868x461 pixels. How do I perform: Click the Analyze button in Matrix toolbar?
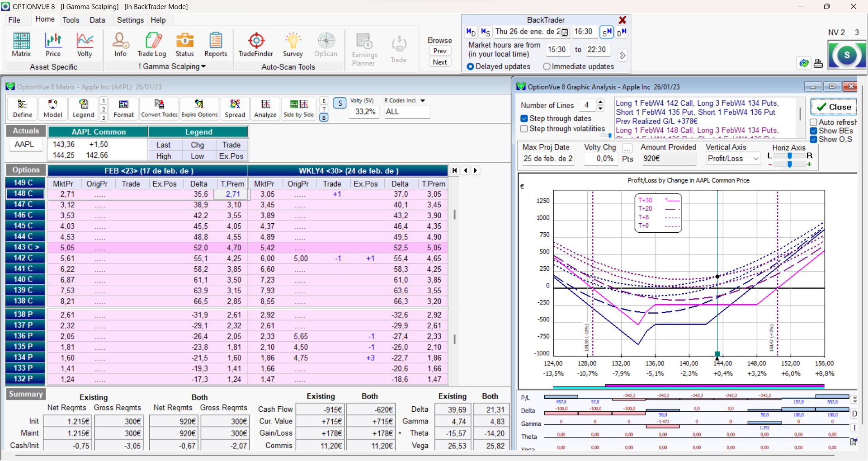click(x=265, y=109)
